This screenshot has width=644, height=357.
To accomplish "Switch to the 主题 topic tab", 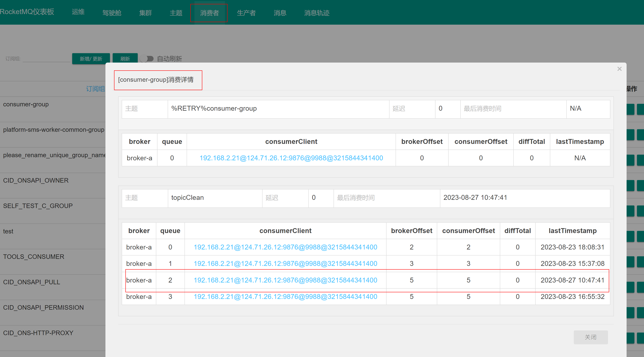I will 176,13.
